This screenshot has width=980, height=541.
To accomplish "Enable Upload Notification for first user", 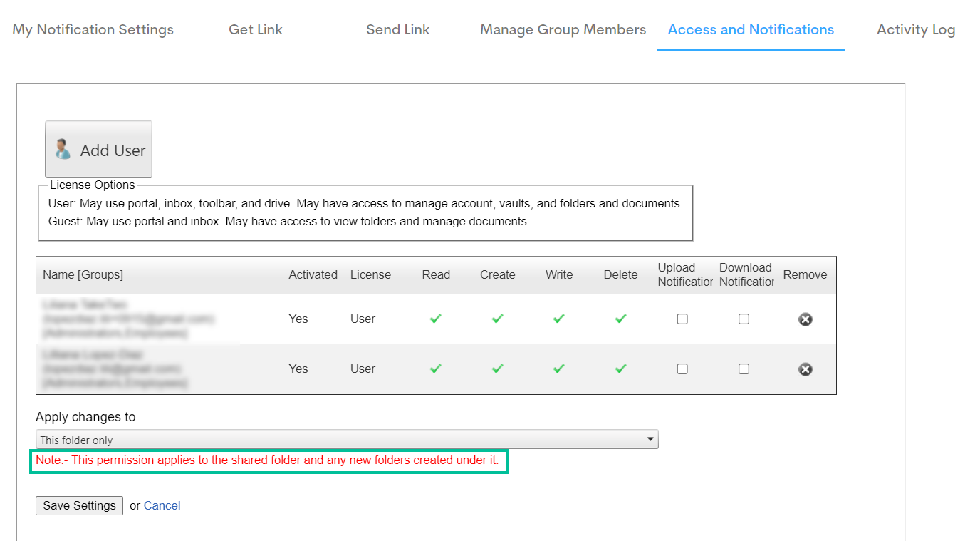I will [682, 319].
